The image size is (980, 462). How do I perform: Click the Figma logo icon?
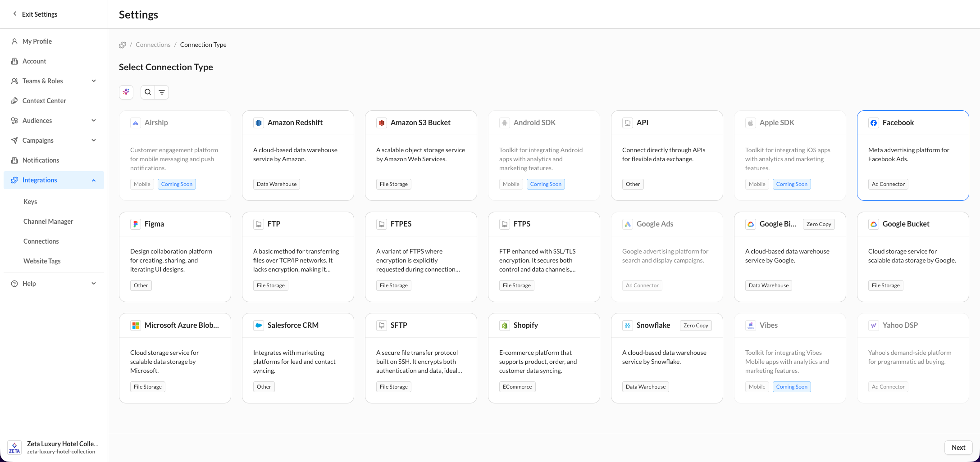pos(136,224)
